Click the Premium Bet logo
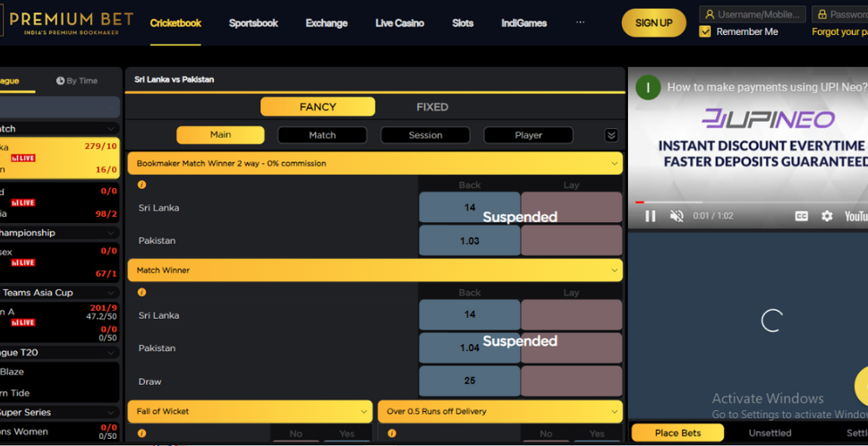 [67, 22]
